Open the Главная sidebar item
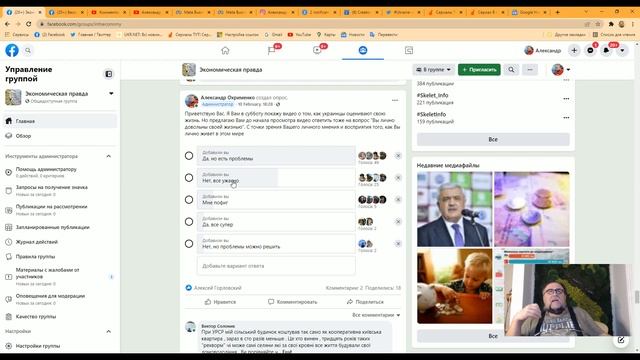The image size is (640, 360). [60, 121]
